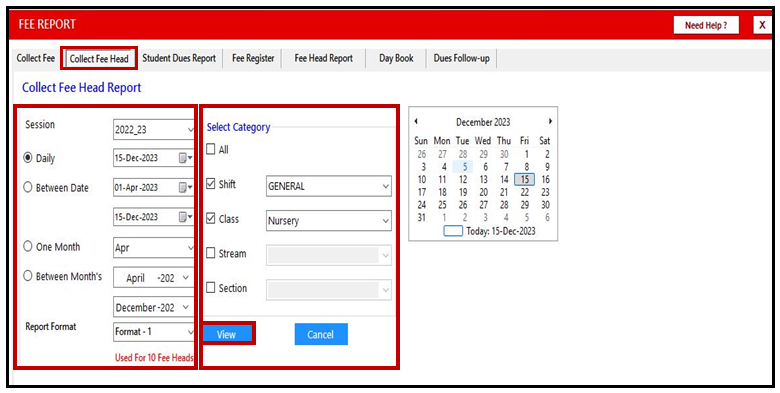Open the Fee Head Report tab
780x393 pixels.
323,58
